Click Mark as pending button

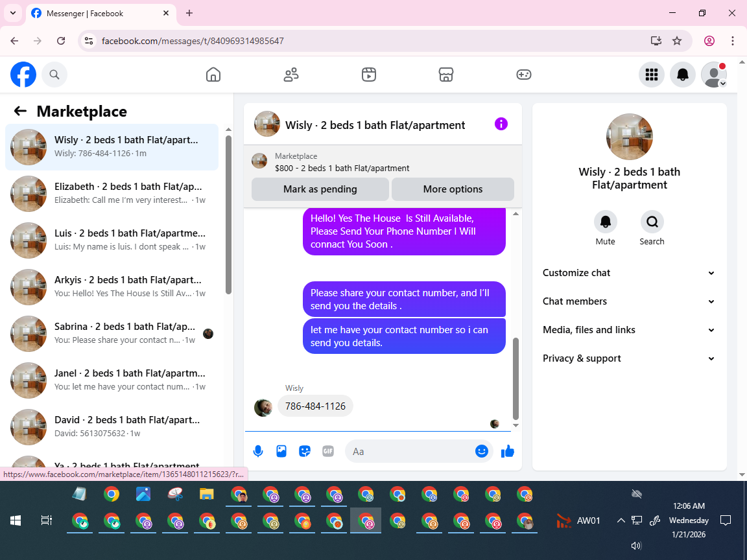320,189
